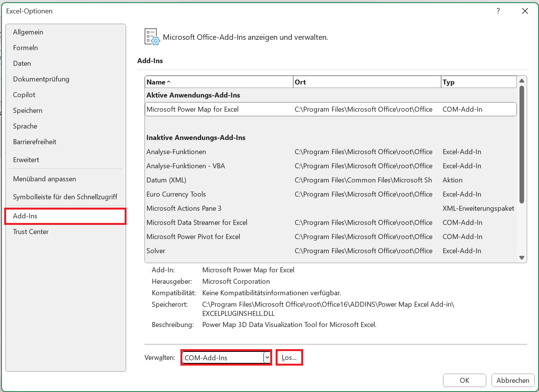This screenshot has width=539, height=392.
Task: Click the EXCELPLUGINSHELL.DLL file name
Action: click(x=239, y=314)
